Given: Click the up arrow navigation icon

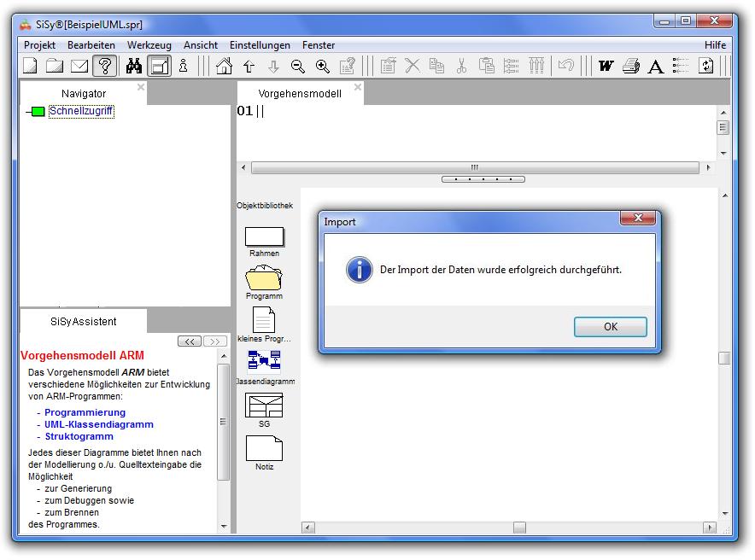Looking at the screenshot, I should 249,66.
